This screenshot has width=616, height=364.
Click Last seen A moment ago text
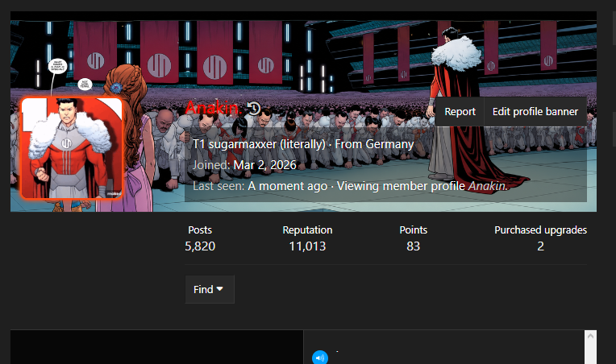(x=260, y=186)
